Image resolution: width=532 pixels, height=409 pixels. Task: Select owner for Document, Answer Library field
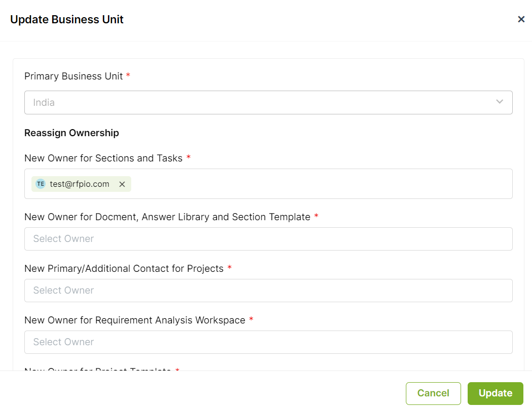269,239
